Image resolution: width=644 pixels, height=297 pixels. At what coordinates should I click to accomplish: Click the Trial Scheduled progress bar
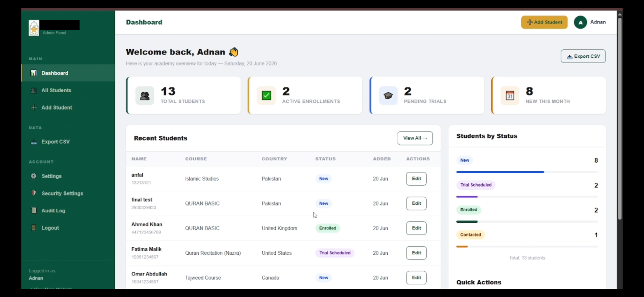pos(527,197)
